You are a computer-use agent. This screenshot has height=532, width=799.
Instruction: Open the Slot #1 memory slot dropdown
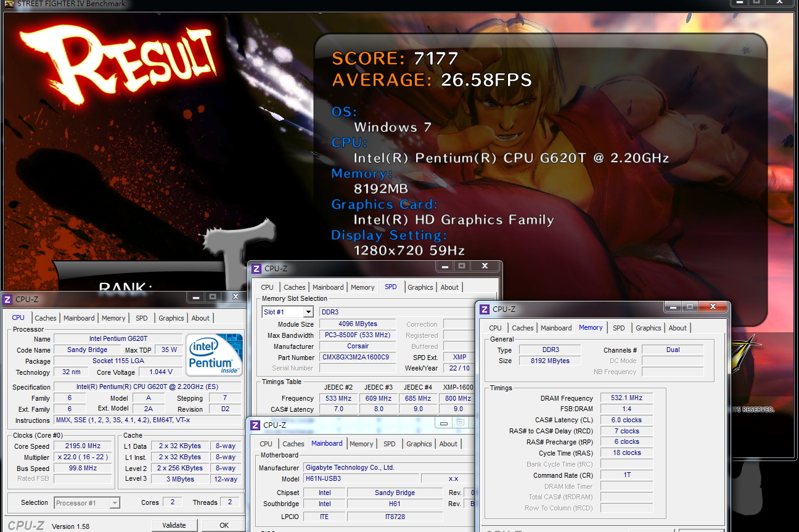click(x=308, y=312)
